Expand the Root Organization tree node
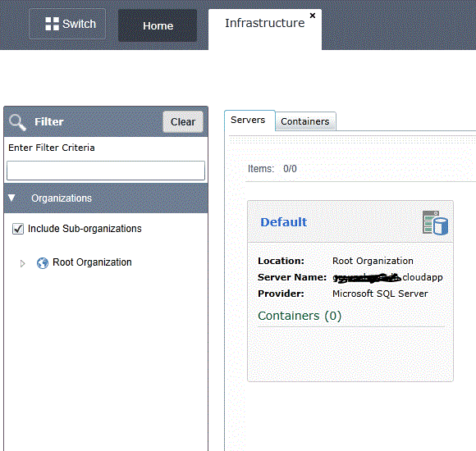The width and height of the screenshot is (476, 451). coord(22,263)
